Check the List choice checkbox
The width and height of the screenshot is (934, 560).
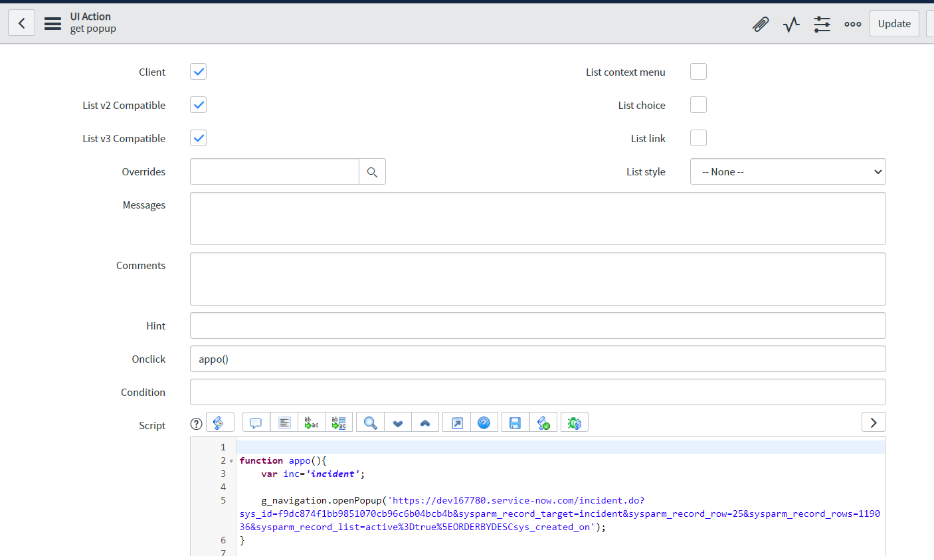tap(698, 105)
